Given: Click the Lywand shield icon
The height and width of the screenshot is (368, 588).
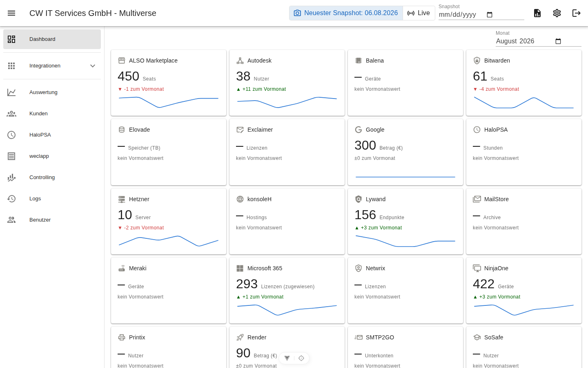Looking at the screenshot, I should [x=359, y=199].
